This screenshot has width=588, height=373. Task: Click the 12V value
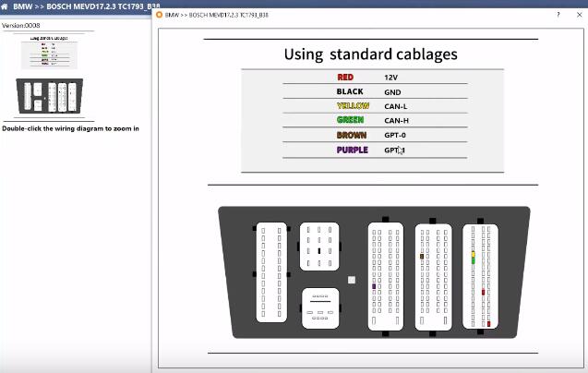[390, 78]
